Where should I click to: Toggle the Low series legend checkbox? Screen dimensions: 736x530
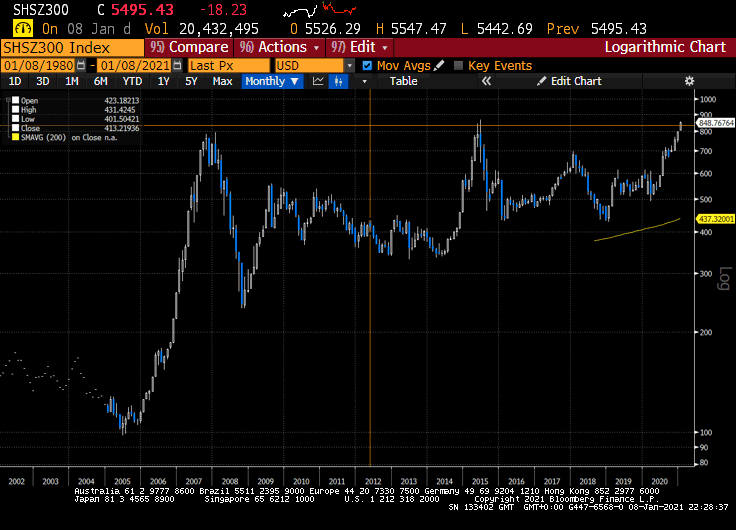[15, 119]
